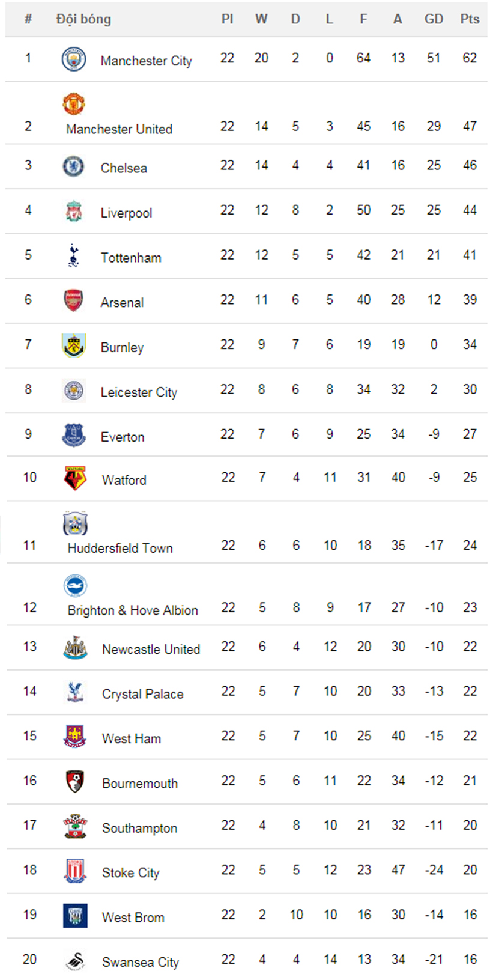The width and height of the screenshot is (490, 980).
Task: Click the Liverpool club crest
Action: click(74, 211)
